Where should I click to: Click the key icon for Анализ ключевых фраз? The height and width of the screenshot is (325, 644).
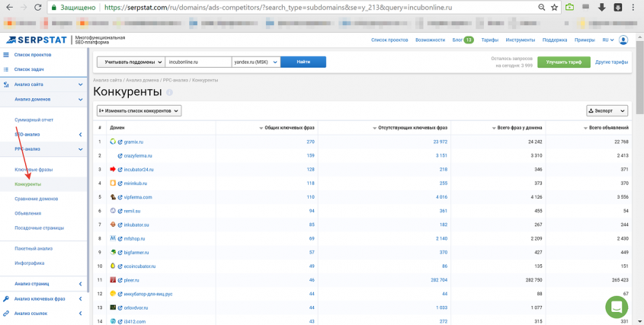pyautogui.click(x=6, y=298)
